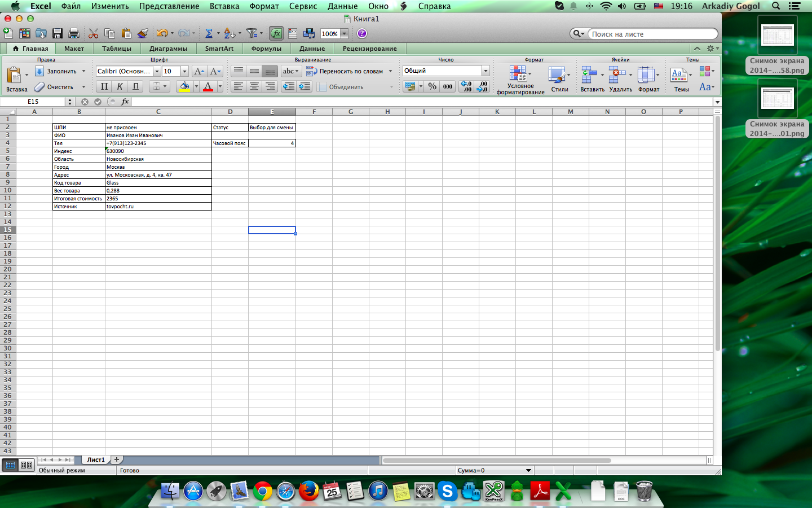Align text to top of cell
The height and width of the screenshot is (508, 812).
tap(239, 71)
